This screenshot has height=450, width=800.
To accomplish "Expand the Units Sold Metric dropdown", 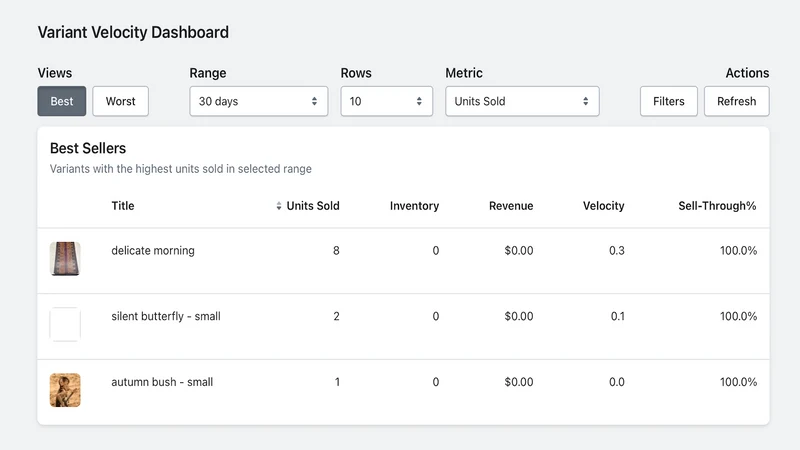I will [x=522, y=101].
